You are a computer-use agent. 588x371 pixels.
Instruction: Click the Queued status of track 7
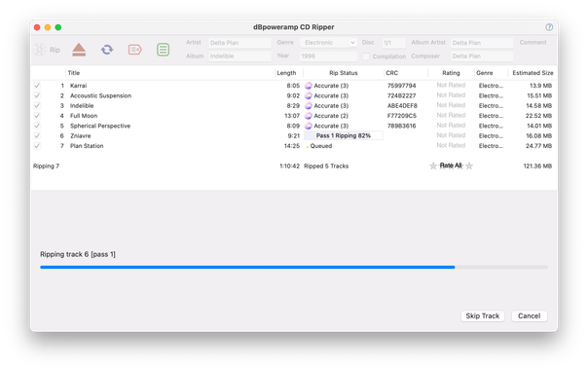[x=321, y=146]
